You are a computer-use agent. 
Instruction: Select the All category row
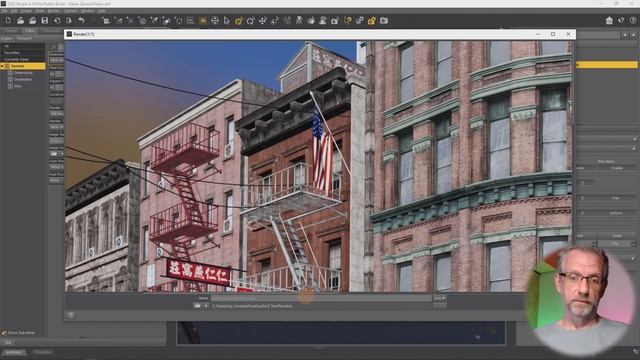click(23, 46)
